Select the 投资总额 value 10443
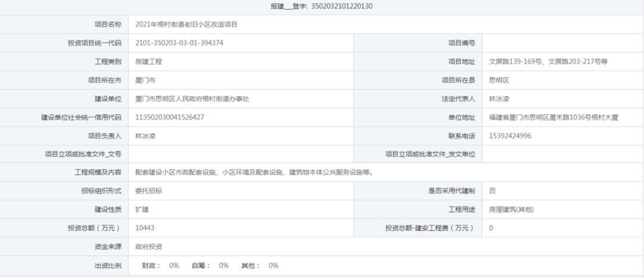644x278 pixels. click(x=144, y=227)
